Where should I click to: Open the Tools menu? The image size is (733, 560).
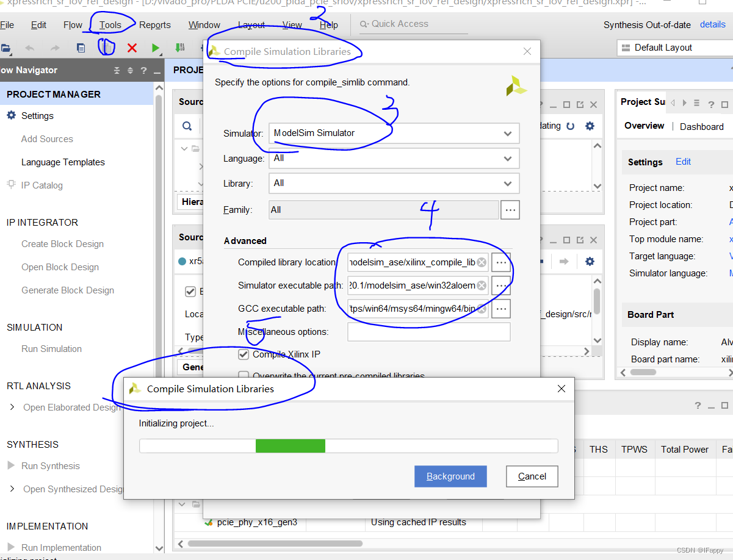(110, 25)
